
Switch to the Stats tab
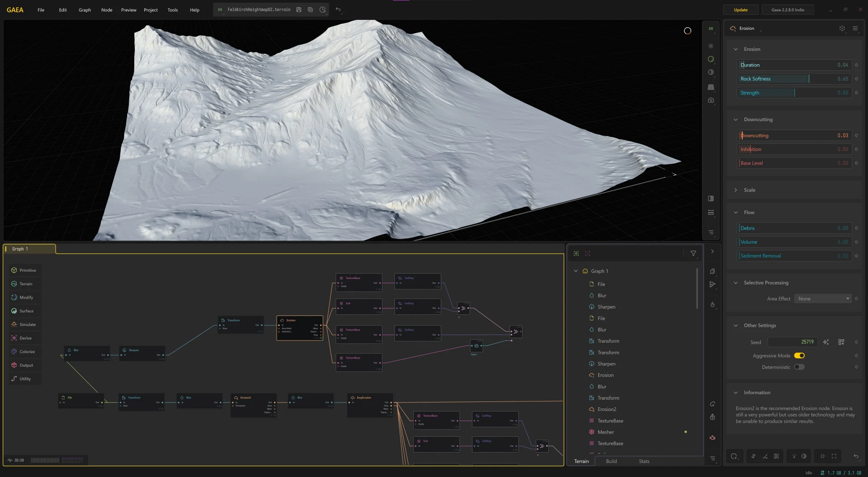644,461
